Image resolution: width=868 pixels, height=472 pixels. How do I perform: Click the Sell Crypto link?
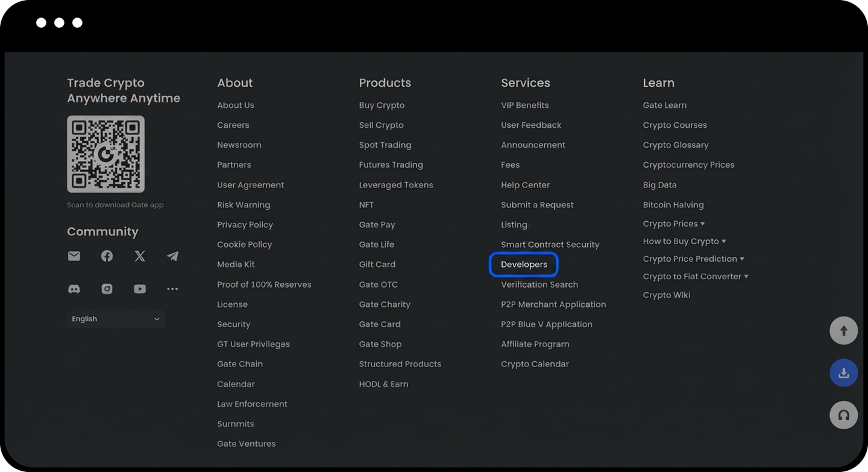pos(382,125)
